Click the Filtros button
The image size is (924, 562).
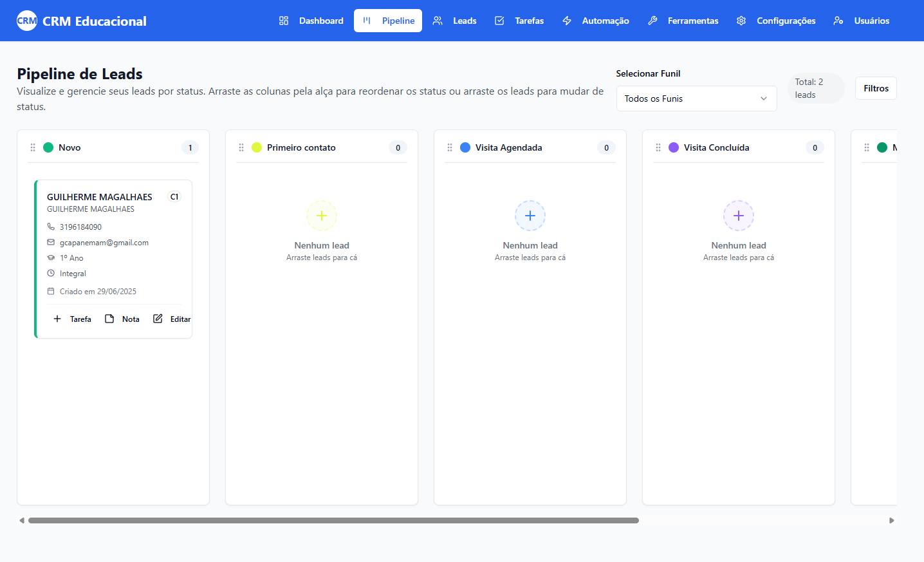(x=876, y=88)
